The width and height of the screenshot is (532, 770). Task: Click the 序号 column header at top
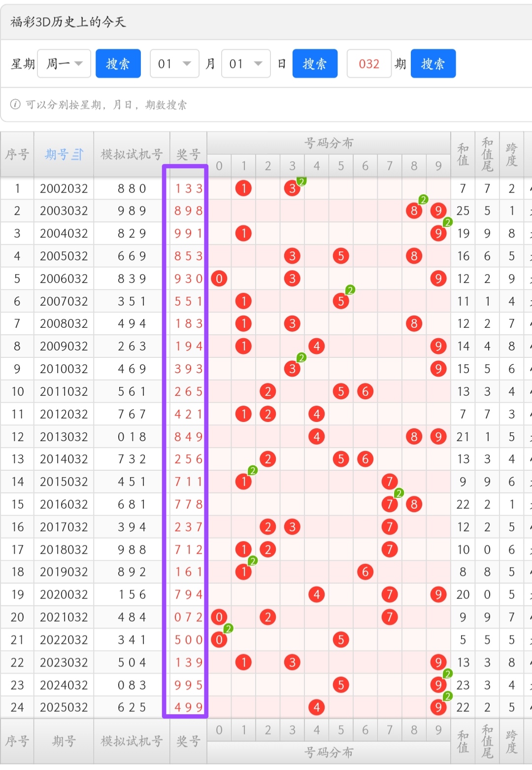(17, 154)
